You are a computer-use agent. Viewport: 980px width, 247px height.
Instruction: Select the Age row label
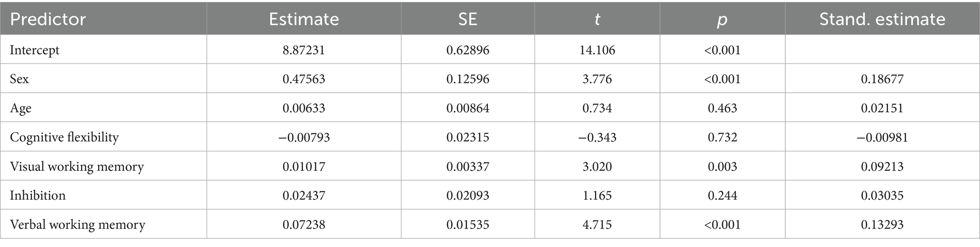coord(20,108)
